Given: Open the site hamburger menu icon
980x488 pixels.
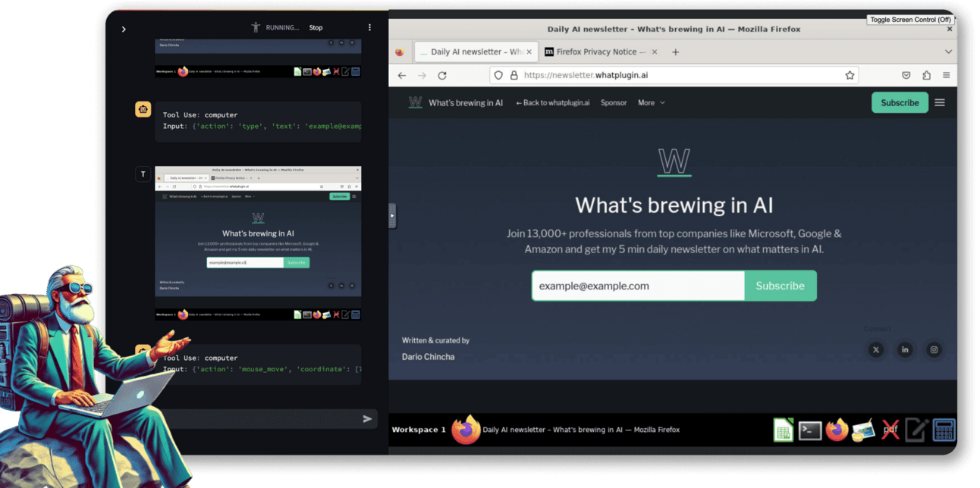Looking at the screenshot, I should tap(940, 102).
